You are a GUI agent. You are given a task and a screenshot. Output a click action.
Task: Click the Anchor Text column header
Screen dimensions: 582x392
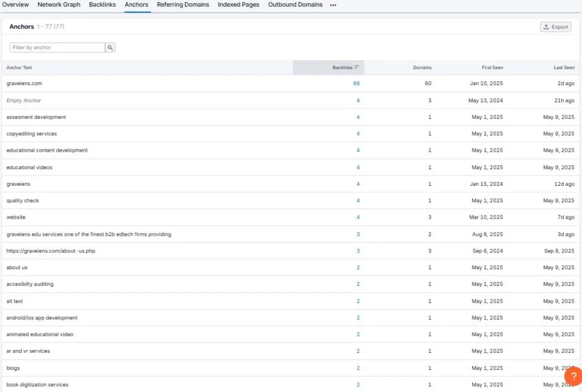[19, 68]
